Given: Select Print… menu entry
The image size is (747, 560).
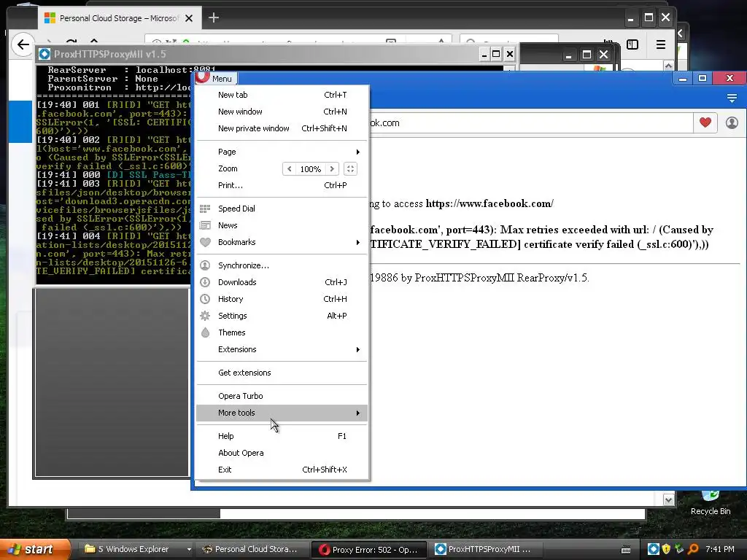Looking at the screenshot, I should (282, 185).
